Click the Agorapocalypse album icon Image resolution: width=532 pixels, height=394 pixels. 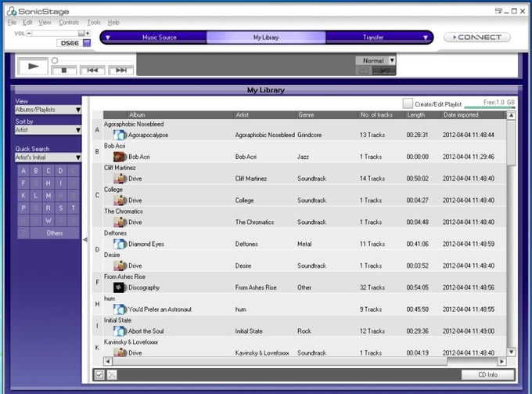click(x=120, y=135)
